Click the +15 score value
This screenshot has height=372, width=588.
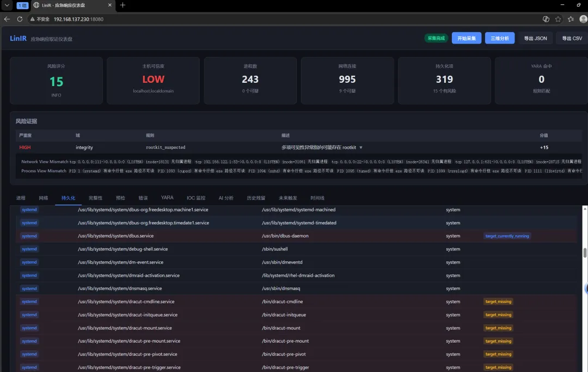tap(544, 148)
